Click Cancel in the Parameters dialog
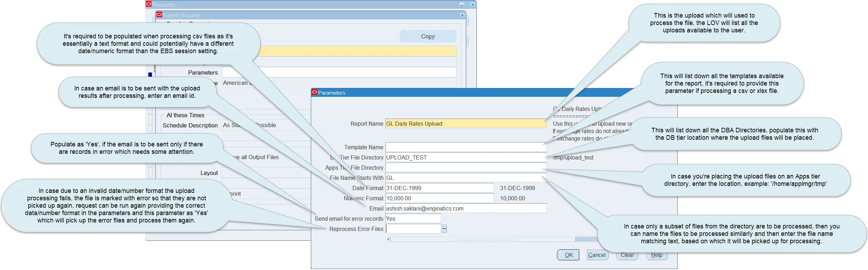This screenshot has height=270, width=868. 597,255
